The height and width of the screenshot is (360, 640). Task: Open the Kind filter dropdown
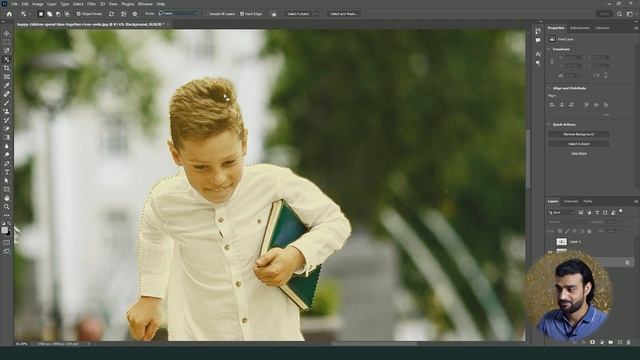tap(562, 213)
